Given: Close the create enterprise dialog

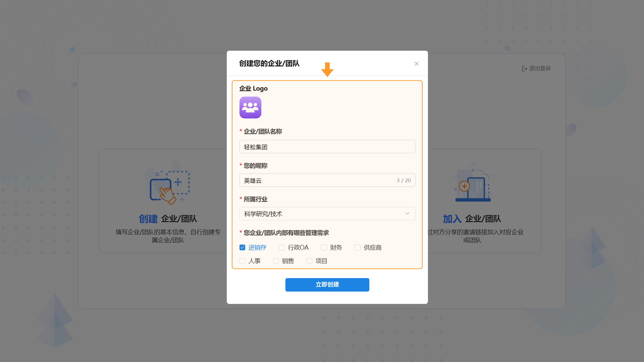Looking at the screenshot, I should (416, 64).
